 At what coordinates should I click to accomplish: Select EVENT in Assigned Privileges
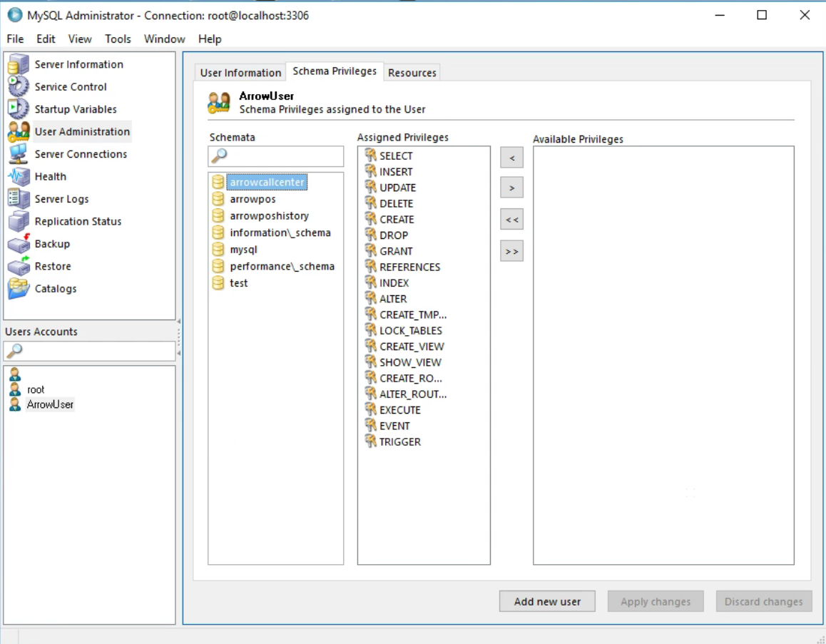394,426
